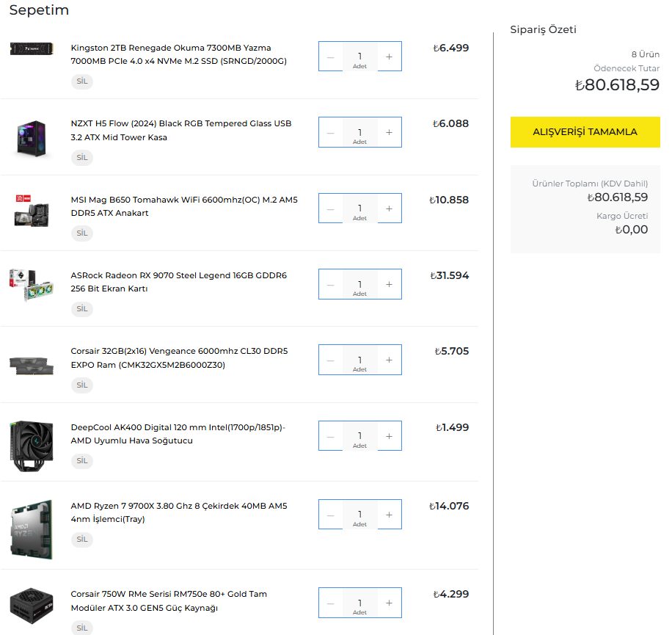Delete AMD Ryzen 7 9700X using SİL

tap(82, 540)
